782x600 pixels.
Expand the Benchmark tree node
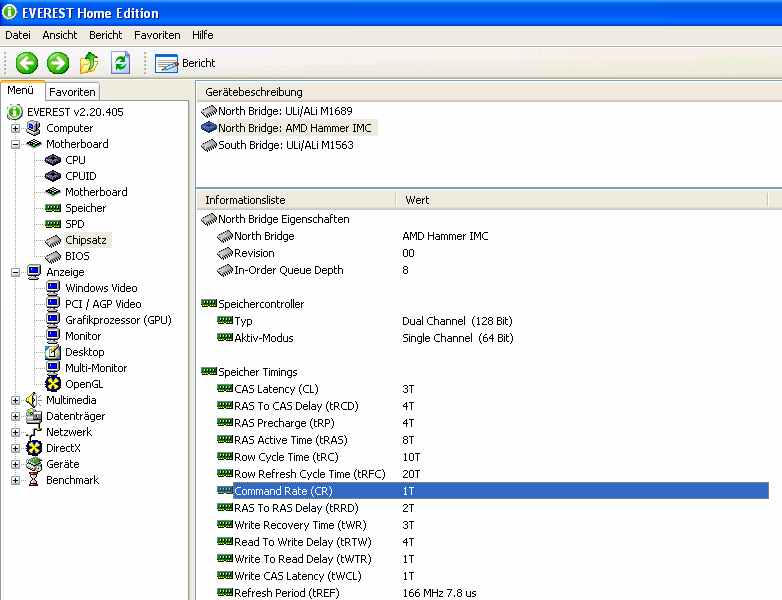tap(15, 480)
